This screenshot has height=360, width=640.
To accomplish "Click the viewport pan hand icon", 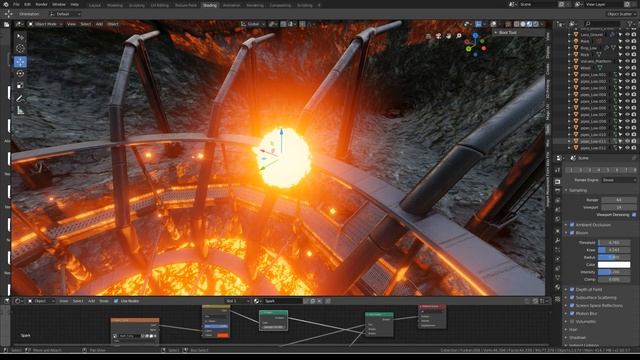I will coord(449,36).
